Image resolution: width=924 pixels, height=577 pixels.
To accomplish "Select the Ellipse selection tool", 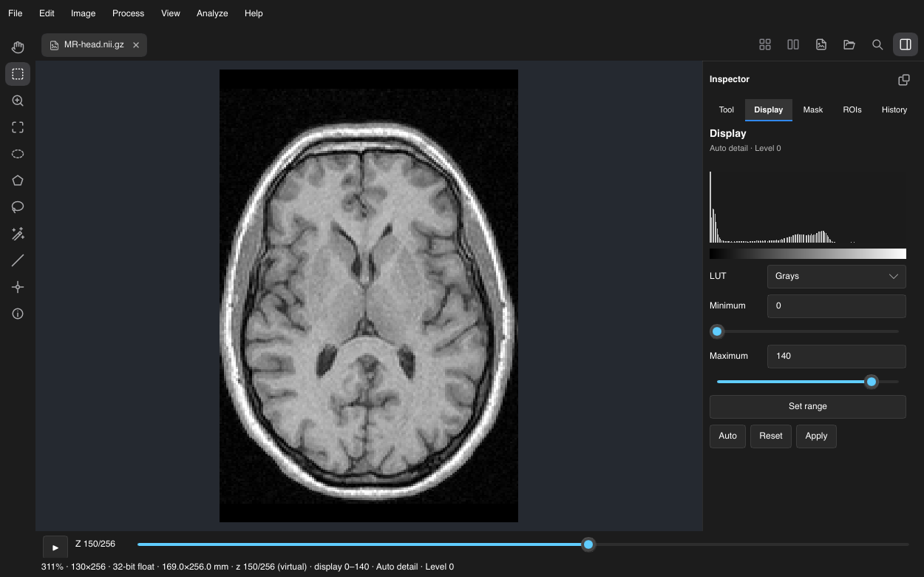I will [x=18, y=154].
